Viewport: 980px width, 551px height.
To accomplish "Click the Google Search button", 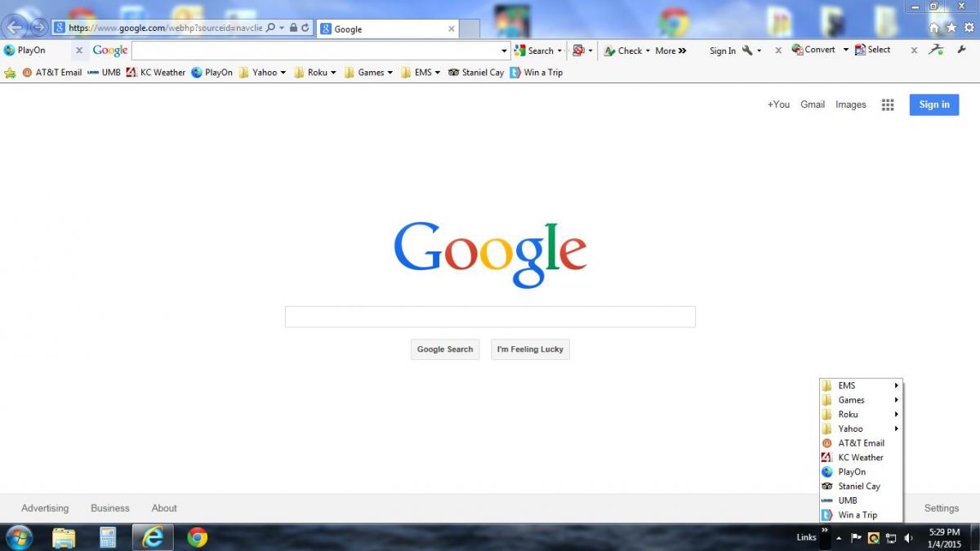I will (445, 349).
